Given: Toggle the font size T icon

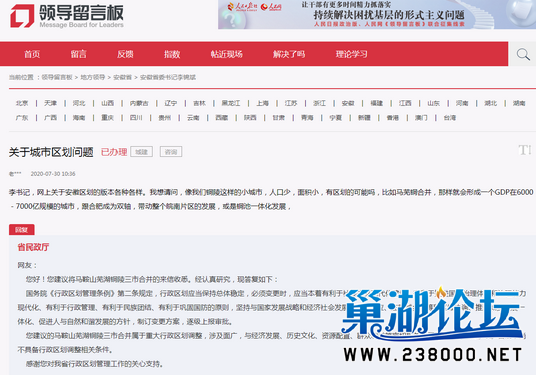Looking at the screenshot, I should 524,150.
